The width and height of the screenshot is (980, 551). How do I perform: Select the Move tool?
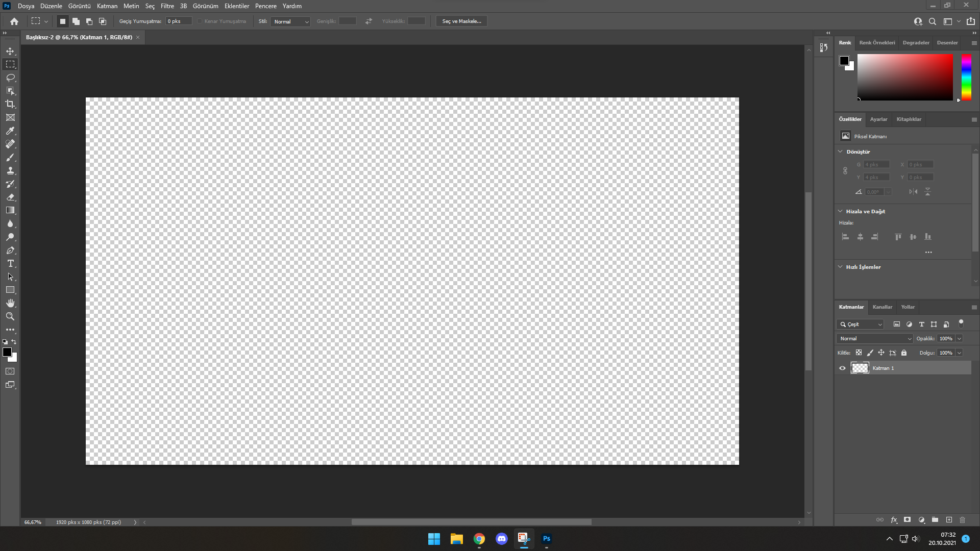(10, 51)
